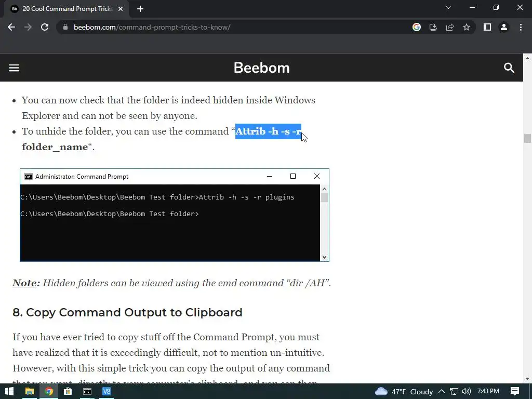The width and height of the screenshot is (532, 399).
Task: Click heading '8. Copy Command Output to Clipboard'
Action: (127, 312)
